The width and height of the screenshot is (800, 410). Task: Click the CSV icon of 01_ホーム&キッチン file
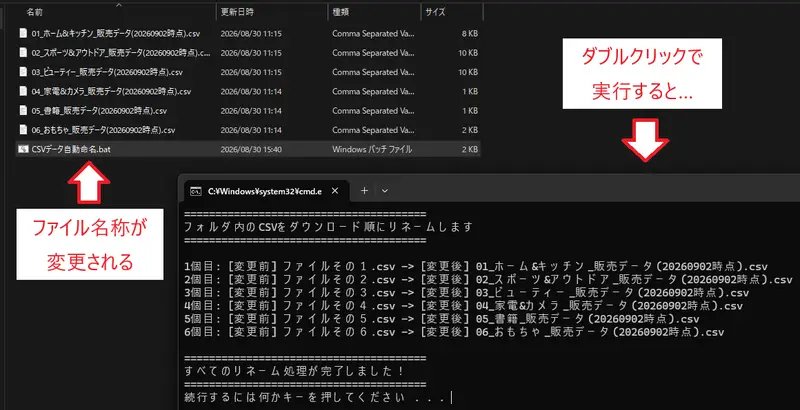point(23,33)
